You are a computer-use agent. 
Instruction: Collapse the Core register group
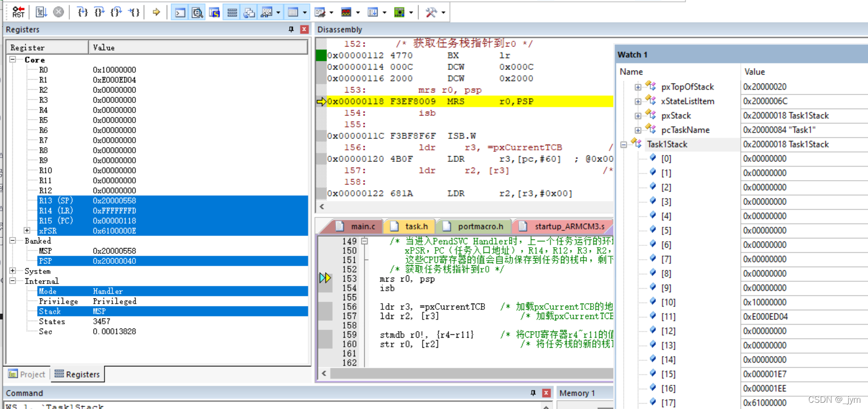(x=13, y=59)
